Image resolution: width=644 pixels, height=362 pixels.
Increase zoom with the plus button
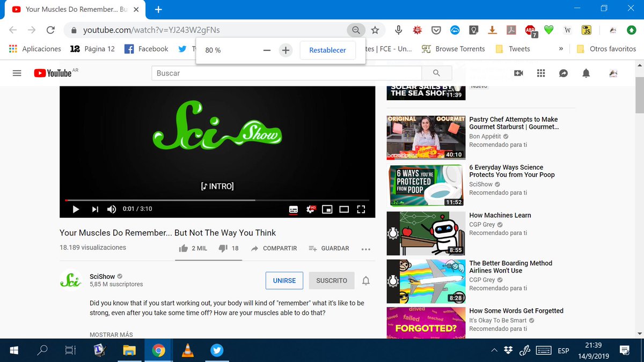(286, 50)
